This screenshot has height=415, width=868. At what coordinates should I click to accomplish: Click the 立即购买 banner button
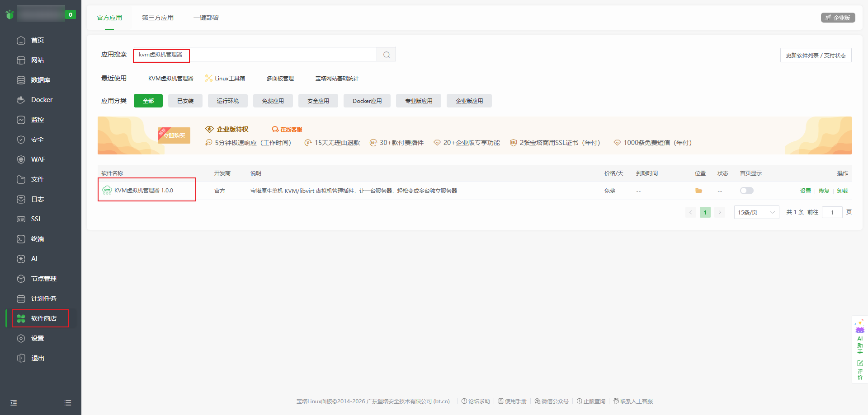click(174, 135)
